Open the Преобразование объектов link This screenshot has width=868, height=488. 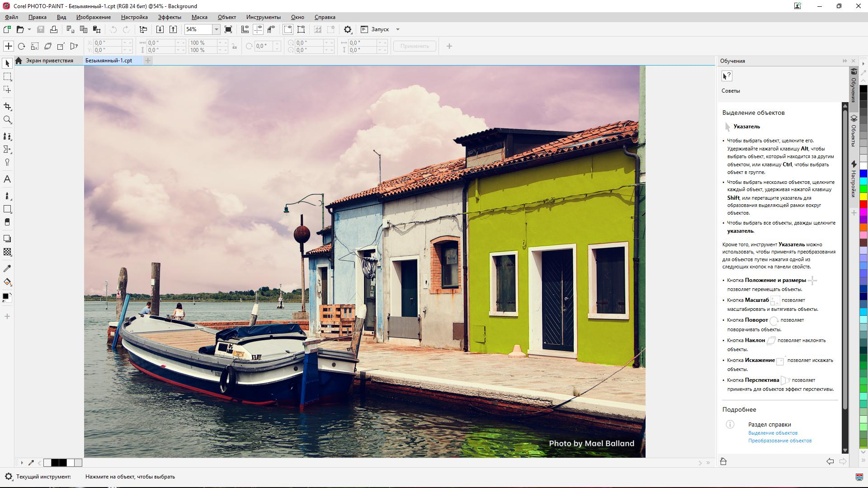point(781,441)
